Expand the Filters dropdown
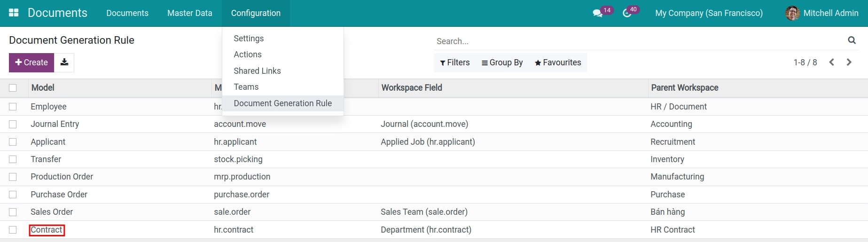868x242 pixels. click(x=454, y=62)
